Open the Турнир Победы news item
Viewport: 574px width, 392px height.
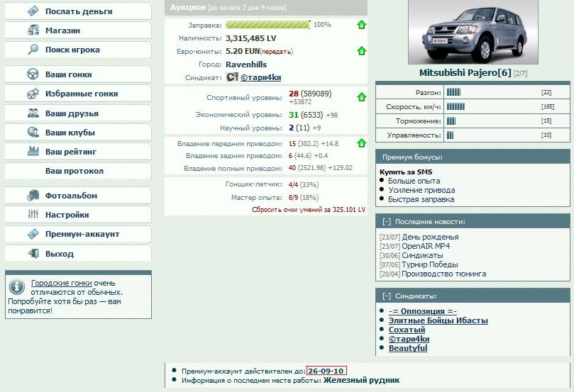(430, 264)
